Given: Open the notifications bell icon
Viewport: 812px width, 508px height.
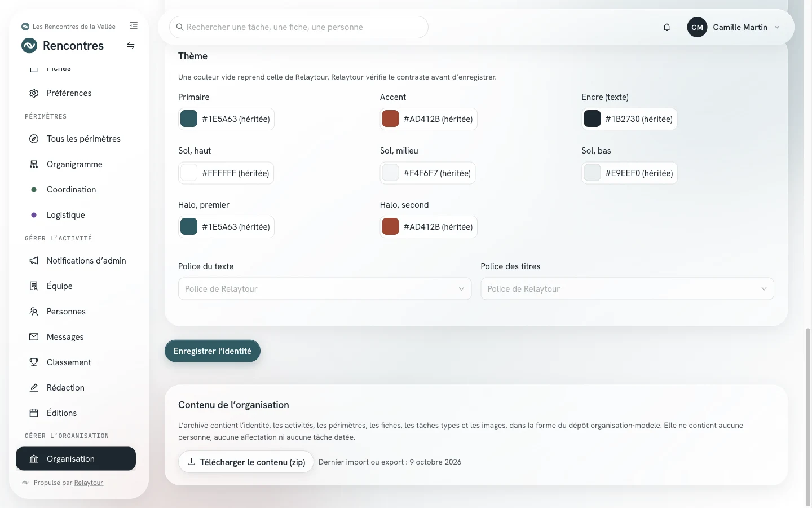Looking at the screenshot, I should tap(667, 27).
